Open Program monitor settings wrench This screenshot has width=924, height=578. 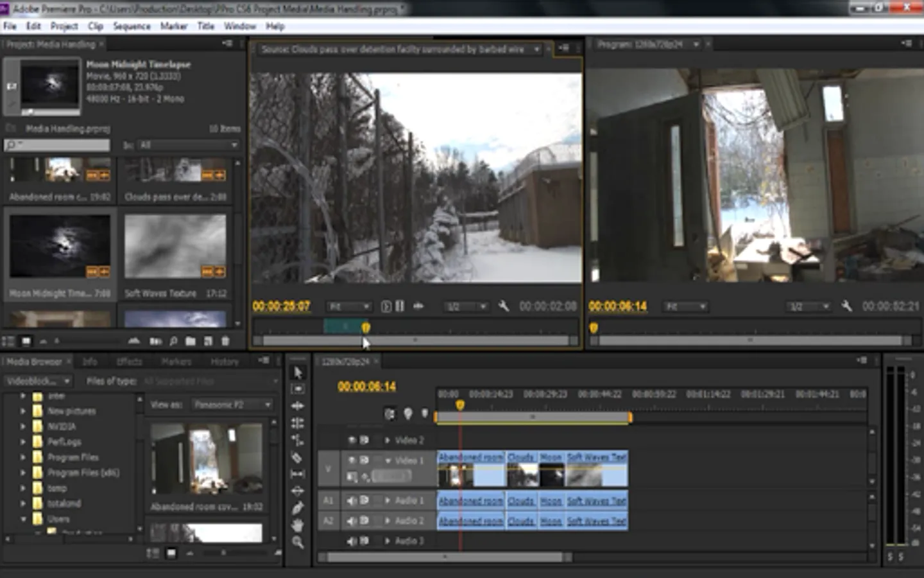click(x=846, y=306)
